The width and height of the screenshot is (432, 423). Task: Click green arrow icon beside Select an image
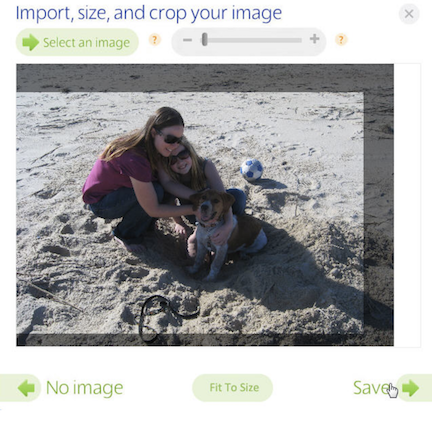point(31,42)
